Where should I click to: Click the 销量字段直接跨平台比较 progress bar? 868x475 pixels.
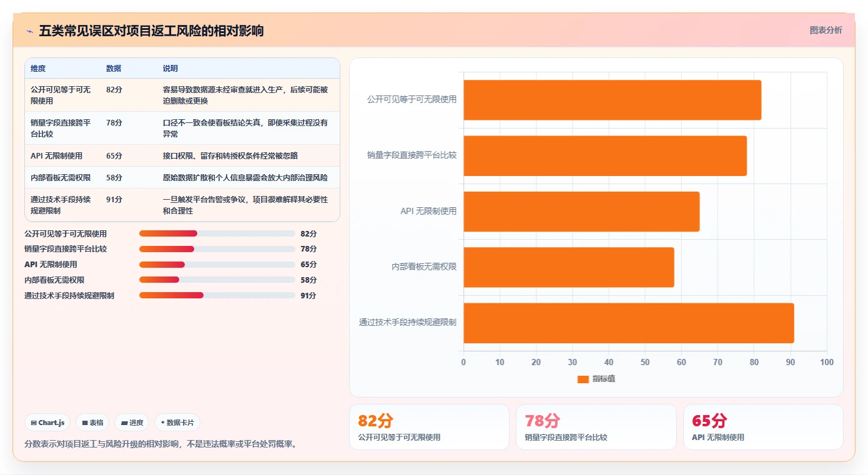click(217, 249)
